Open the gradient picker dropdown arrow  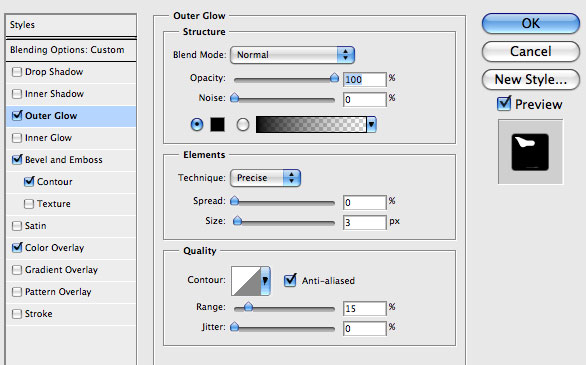click(x=371, y=124)
